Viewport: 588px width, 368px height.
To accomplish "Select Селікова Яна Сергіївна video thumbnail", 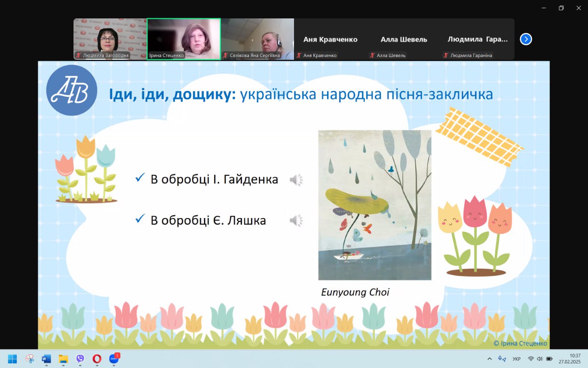I will [257, 39].
